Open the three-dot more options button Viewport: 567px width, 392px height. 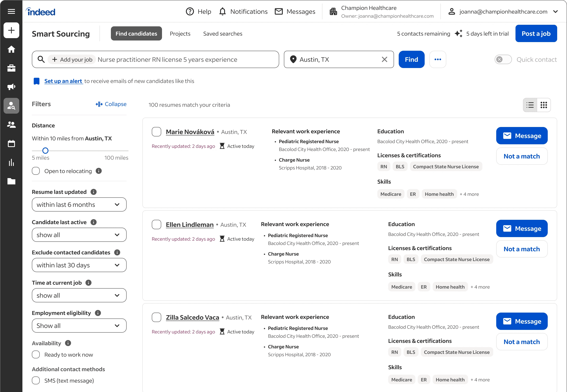point(438,59)
